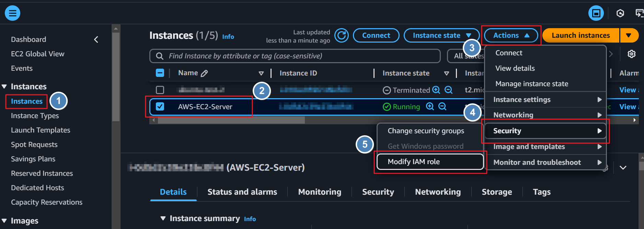Expand Networking submenu in Actions menu
The width and height of the screenshot is (644, 229).
pos(545,115)
